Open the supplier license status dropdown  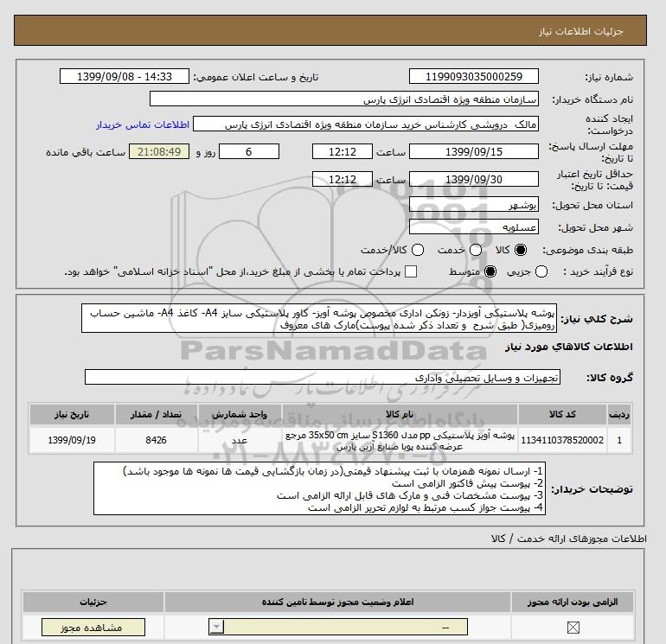pyautogui.click(x=338, y=627)
